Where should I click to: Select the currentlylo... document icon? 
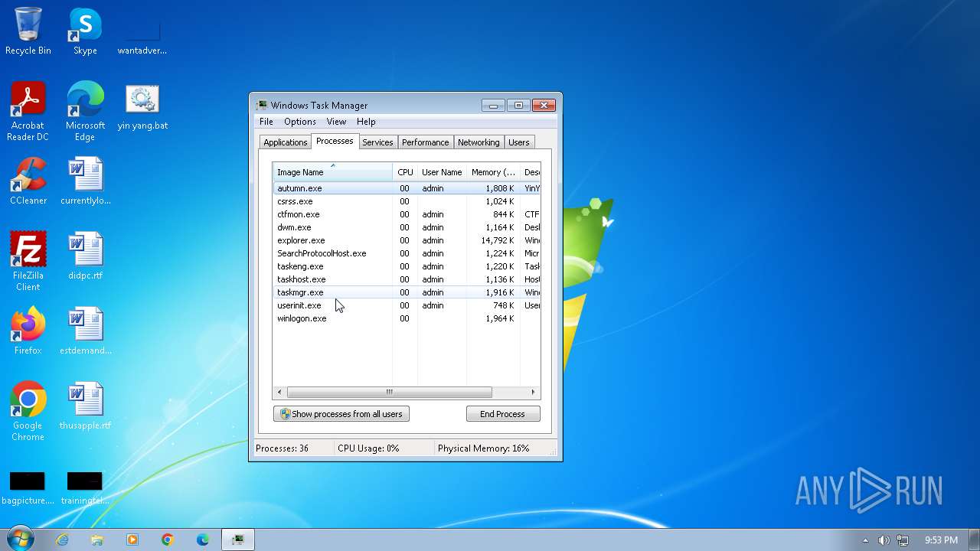pos(85,181)
